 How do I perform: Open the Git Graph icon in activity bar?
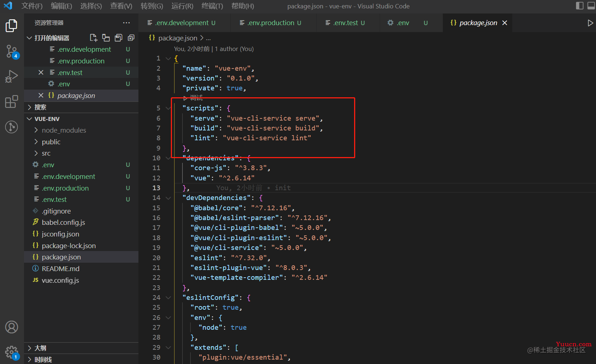pos(11,127)
